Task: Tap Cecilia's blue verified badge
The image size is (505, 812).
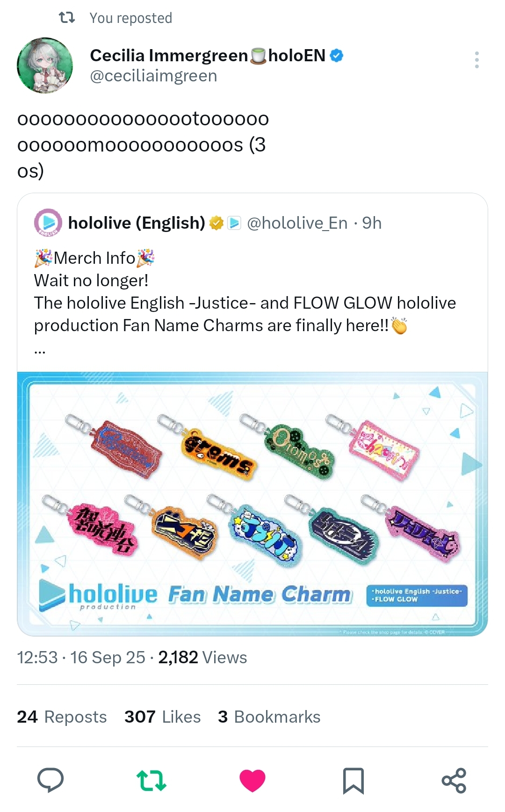Action: [337, 56]
